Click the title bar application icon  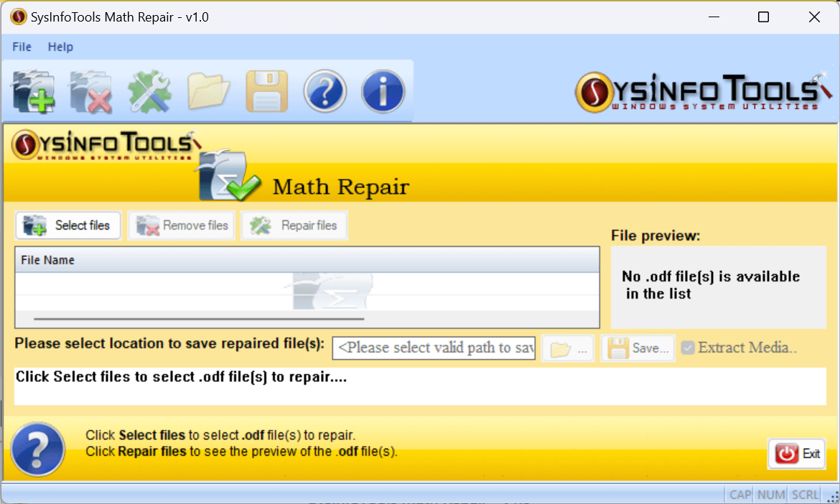pyautogui.click(x=18, y=17)
